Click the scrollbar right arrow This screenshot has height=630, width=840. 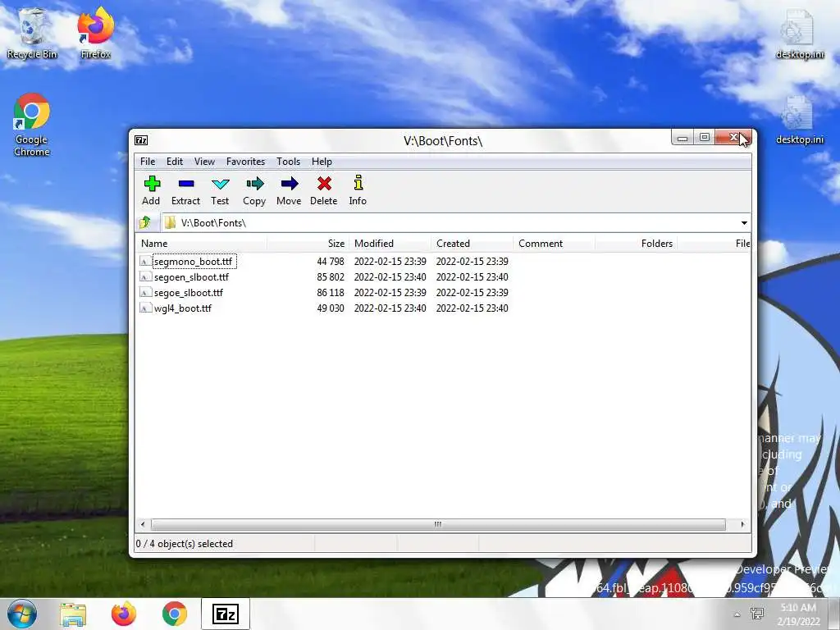(742, 524)
